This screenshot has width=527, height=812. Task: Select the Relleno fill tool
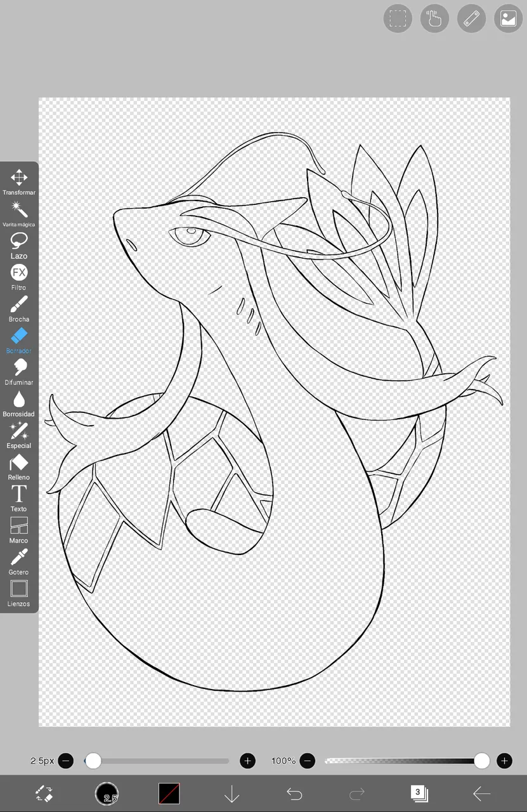click(19, 467)
